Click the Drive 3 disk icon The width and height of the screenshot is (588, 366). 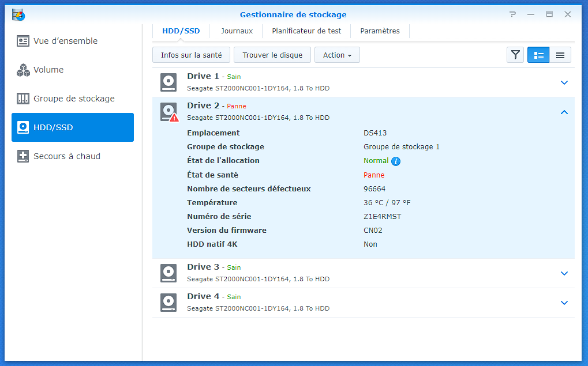168,273
